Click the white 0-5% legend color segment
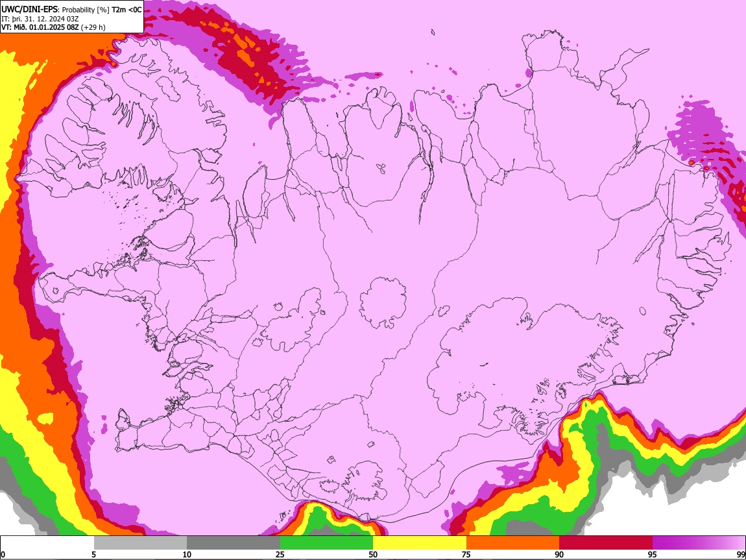 [47, 542]
